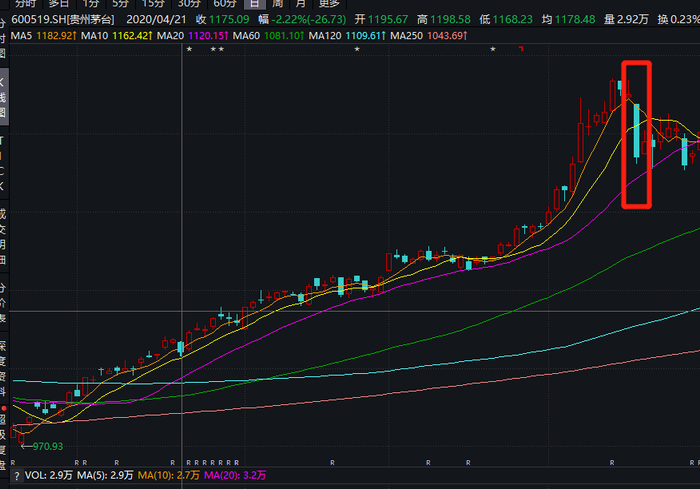Click the change value -2.22%(-26.73)
The image size is (700, 489).
pyautogui.click(x=309, y=20)
